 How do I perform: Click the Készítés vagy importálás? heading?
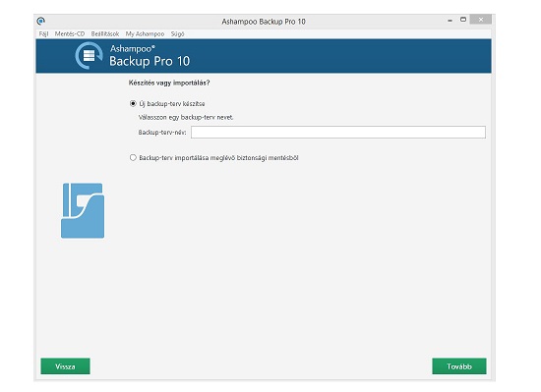(x=169, y=83)
